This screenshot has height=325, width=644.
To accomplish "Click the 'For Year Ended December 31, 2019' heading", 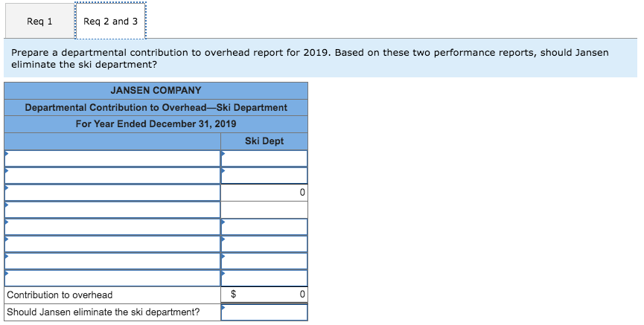I will pos(156,124).
